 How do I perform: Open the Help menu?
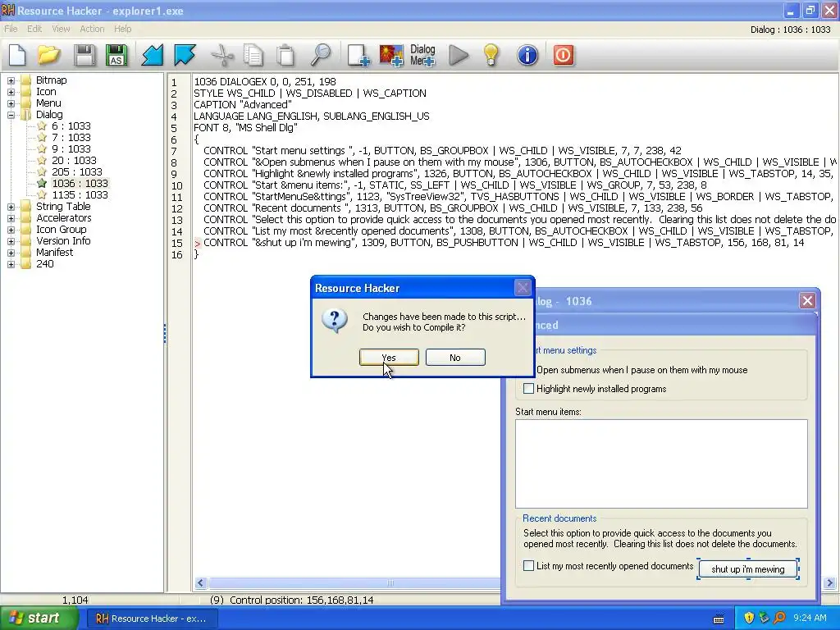[x=123, y=29]
